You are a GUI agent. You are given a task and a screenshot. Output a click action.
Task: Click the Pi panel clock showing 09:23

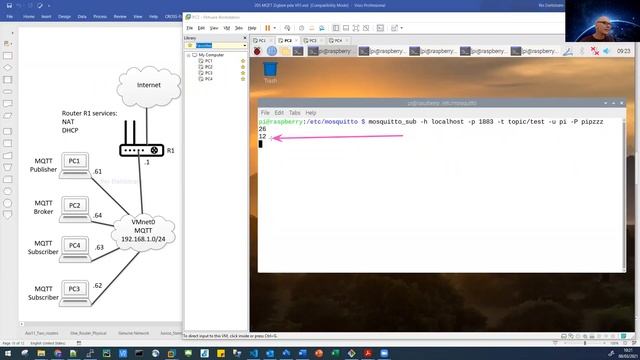pyautogui.click(x=623, y=51)
